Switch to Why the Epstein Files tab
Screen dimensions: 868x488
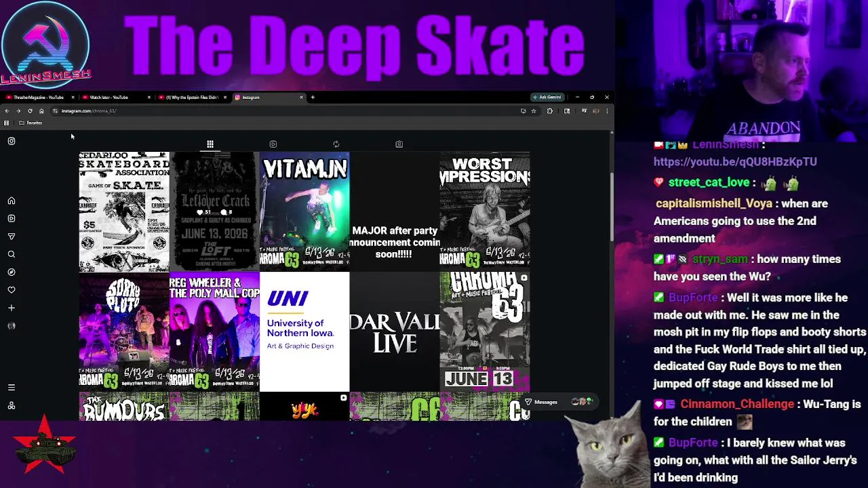click(x=192, y=97)
